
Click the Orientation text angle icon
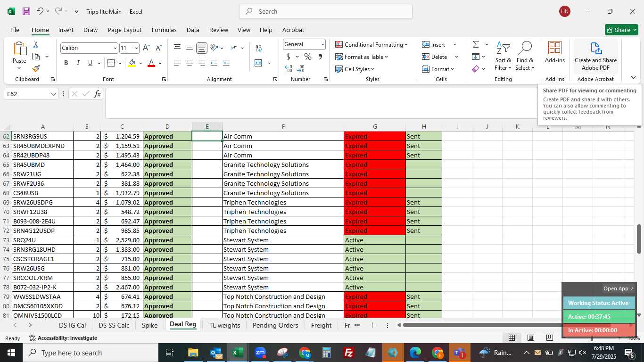(214, 48)
